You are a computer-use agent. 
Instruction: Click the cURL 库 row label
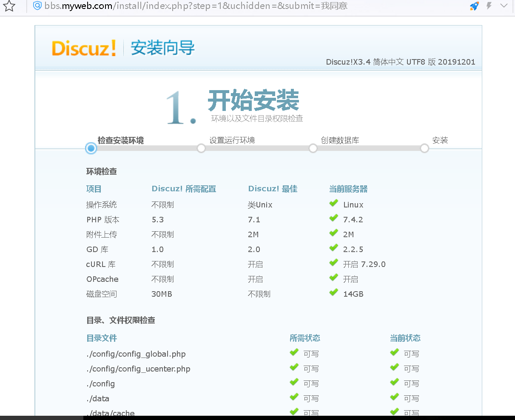tap(101, 264)
